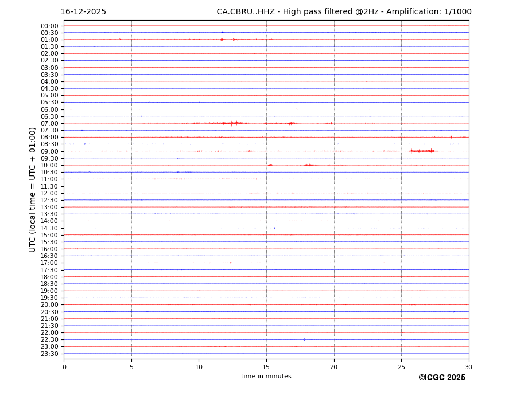
Task: Click the red burst on the 09:00 trace
Action: tap(422, 151)
